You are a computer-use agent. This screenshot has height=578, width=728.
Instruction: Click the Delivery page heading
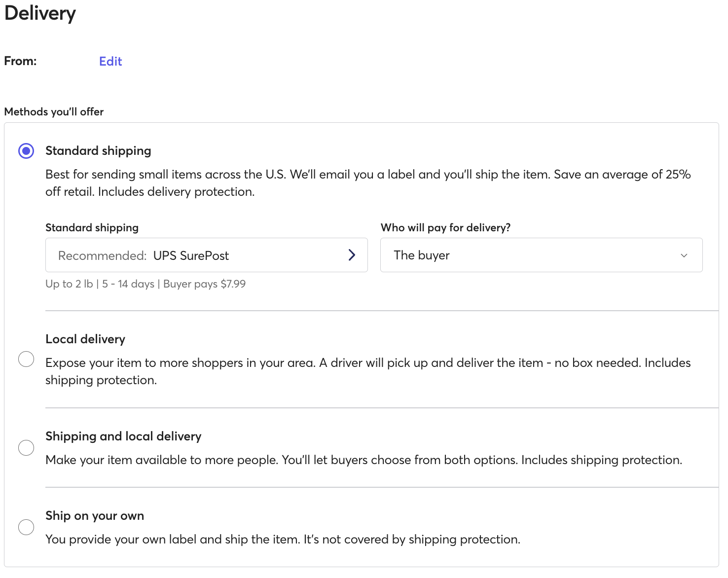[40, 13]
